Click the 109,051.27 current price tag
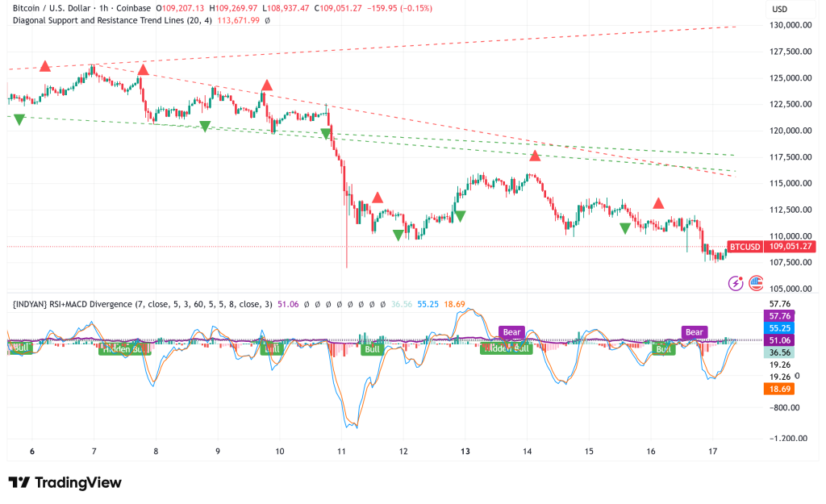Viewport: 826px width, 504px height. coord(789,246)
